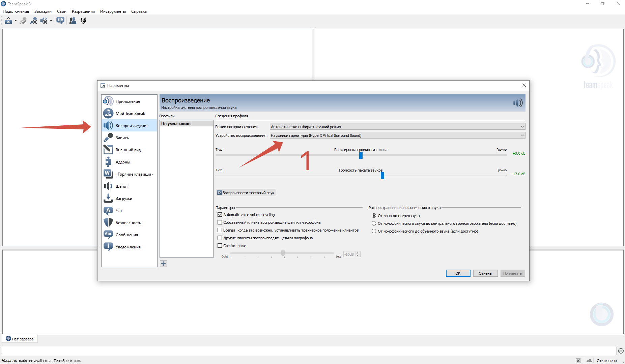This screenshot has width=625, height=364.
Task: Enable трехмерное положение клиентов checkbox
Action: click(x=220, y=230)
